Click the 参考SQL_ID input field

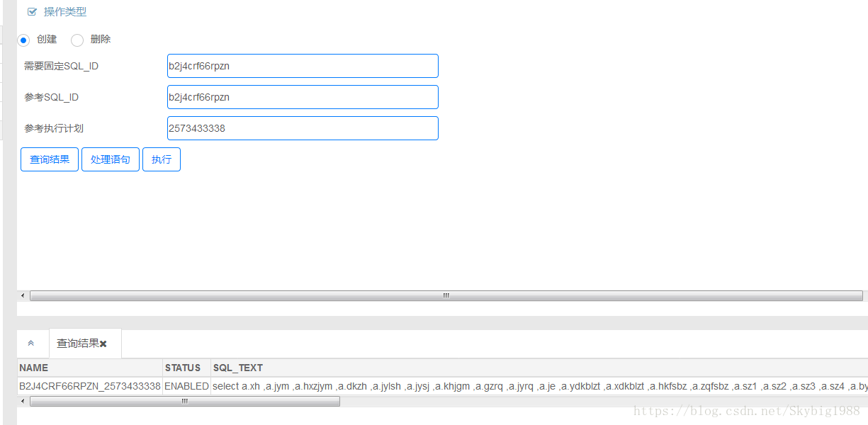[303, 97]
